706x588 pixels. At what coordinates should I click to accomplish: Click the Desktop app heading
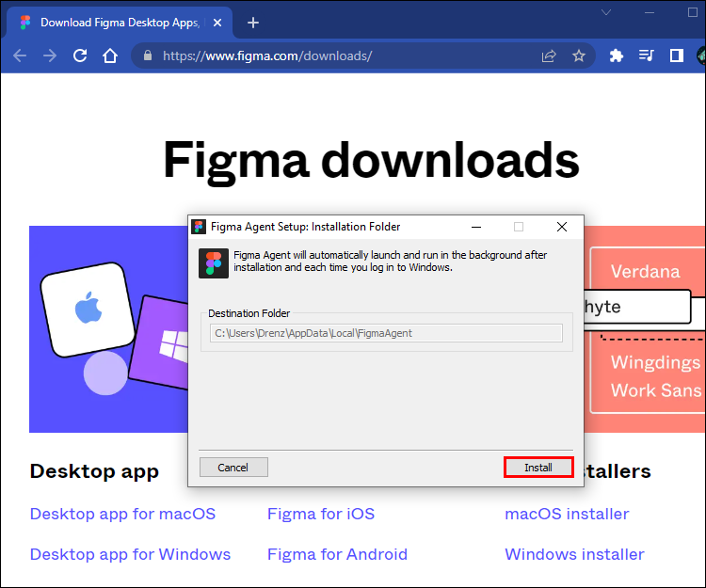(x=94, y=471)
